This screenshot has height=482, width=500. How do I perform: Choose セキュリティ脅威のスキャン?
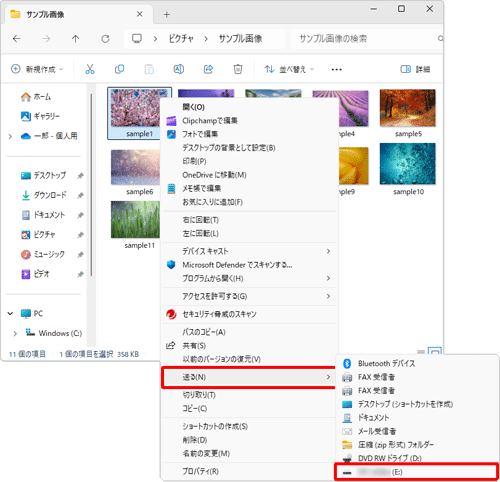click(x=249, y=314)
